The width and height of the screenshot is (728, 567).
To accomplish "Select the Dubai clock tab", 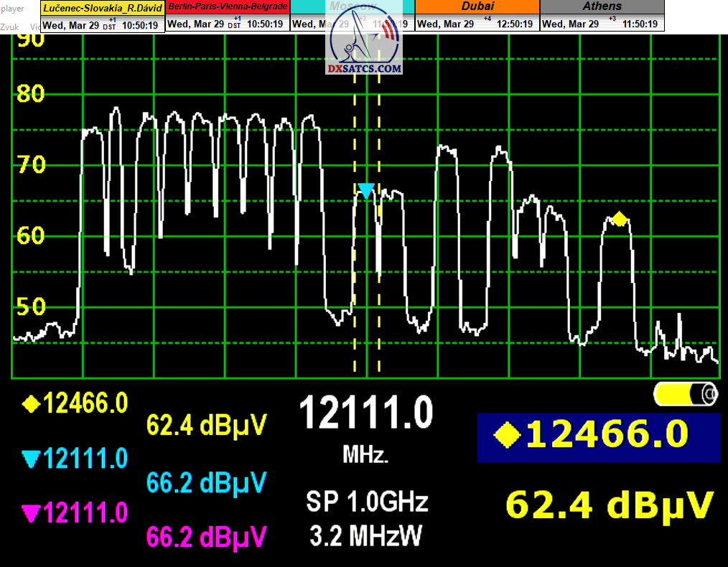I will click(x=477, y=7).
